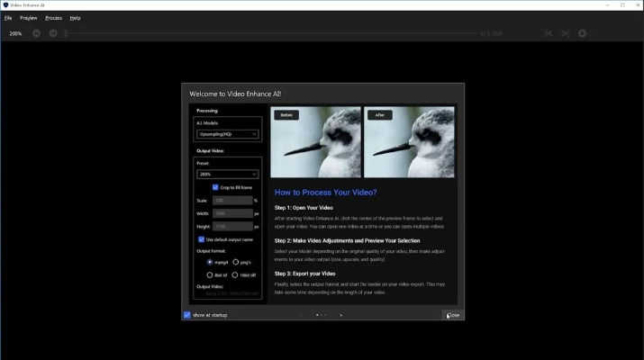644x360 pixels.
Task: Uncheck show at startup checkbox
Action: point(187,315)
